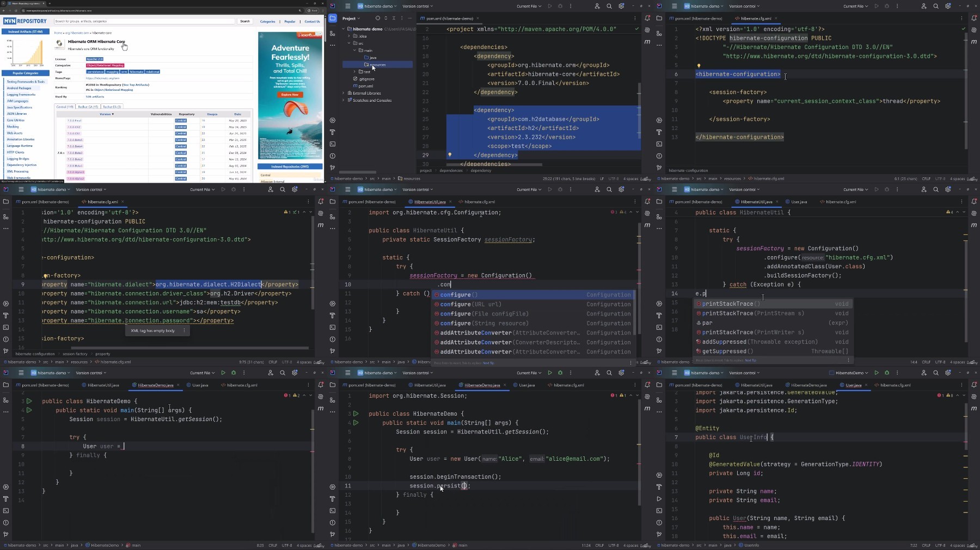Switch to the Redhat GA (15) tab
The width and height of the screenshot is (980, 550).
point(88,107)
